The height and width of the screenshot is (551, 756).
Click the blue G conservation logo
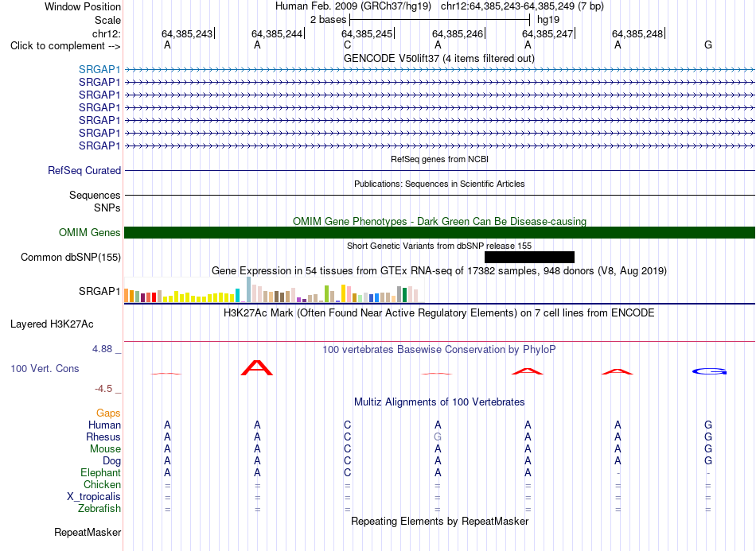point(709,371)
